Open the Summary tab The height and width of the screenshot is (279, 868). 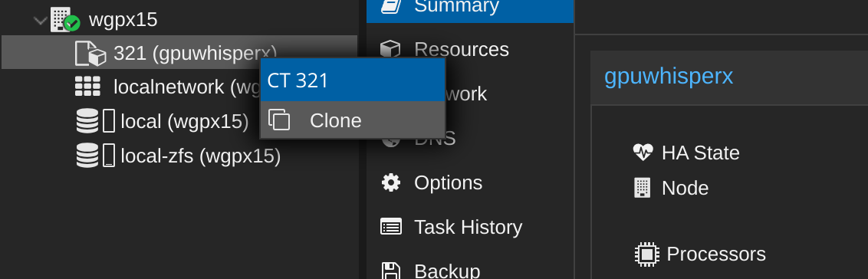tap(470, 7)
